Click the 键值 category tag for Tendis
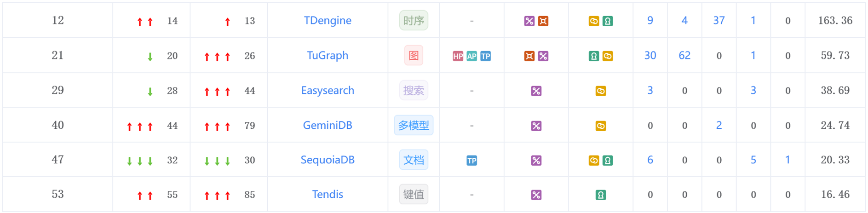The width and height of the screenshot is (868, 213). [x=414, y=195]
